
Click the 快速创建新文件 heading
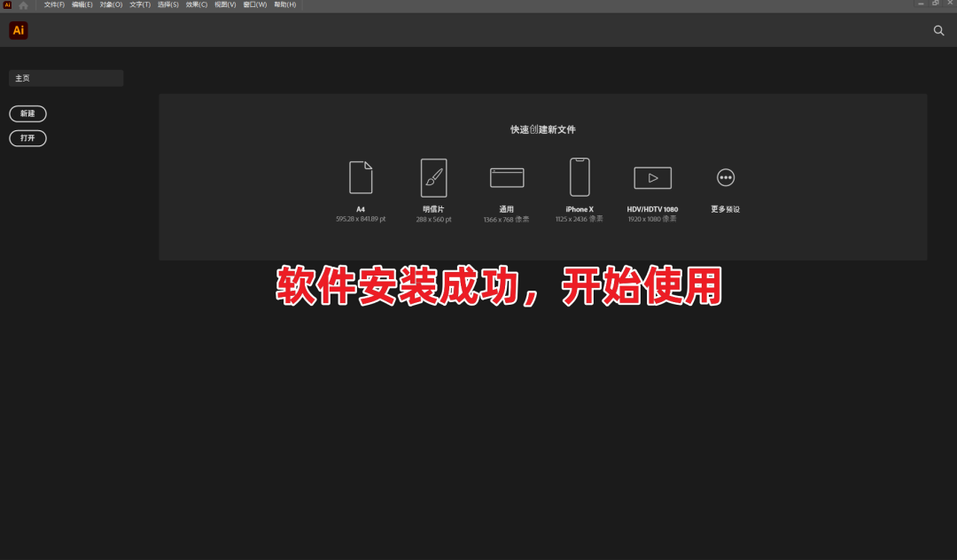[543, 129]
